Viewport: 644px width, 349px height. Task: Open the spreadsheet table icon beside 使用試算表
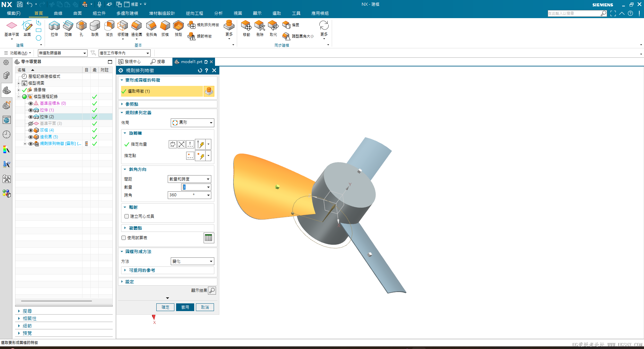coord(209,238)
